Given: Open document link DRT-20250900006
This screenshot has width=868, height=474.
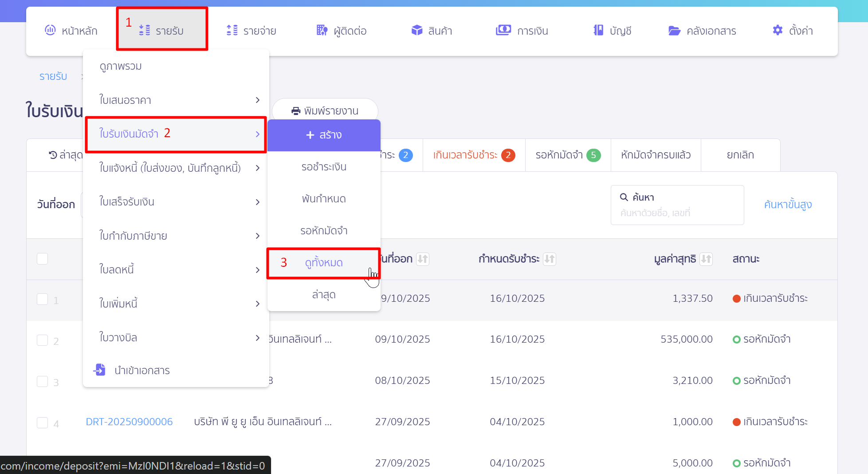Looking at the screenshot, I should click(x=129, y=422).
